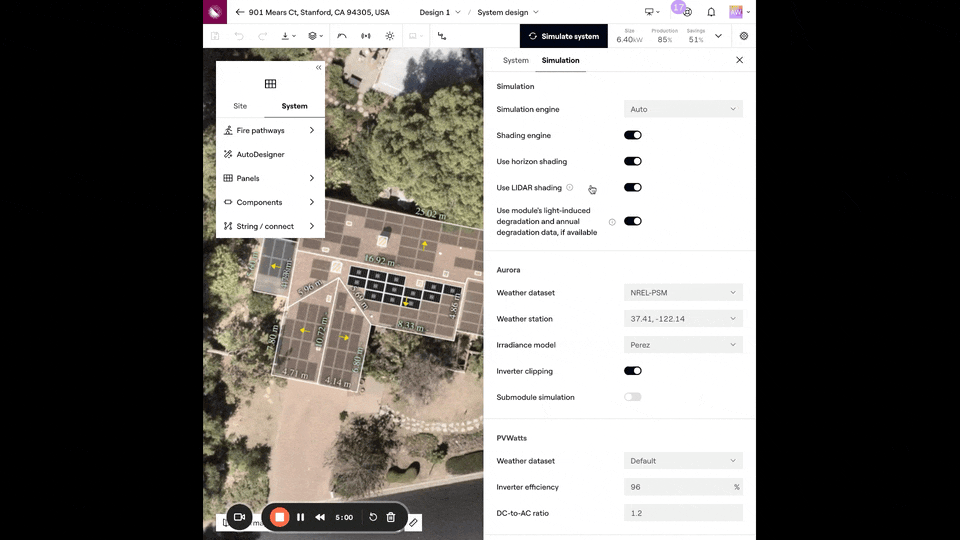This screenshot has height=540, width=960.
Task: Click the save icon in toolbar
Action: (215, 36)
